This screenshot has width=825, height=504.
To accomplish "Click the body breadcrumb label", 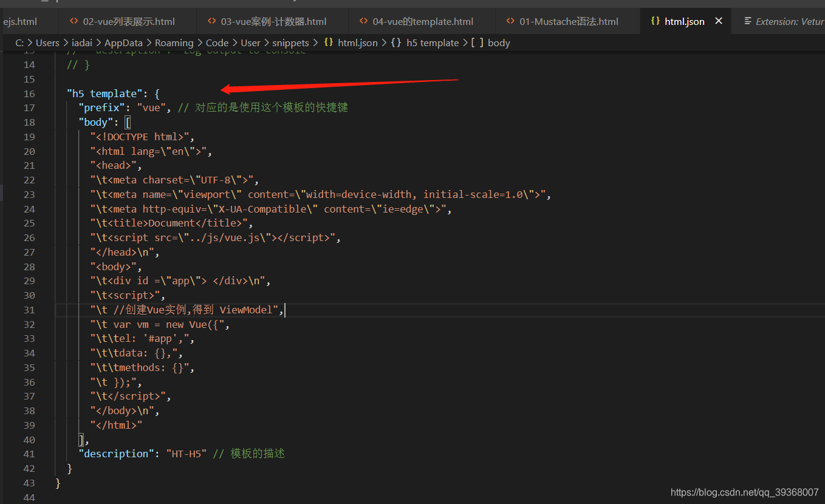I will pos(499,43).
